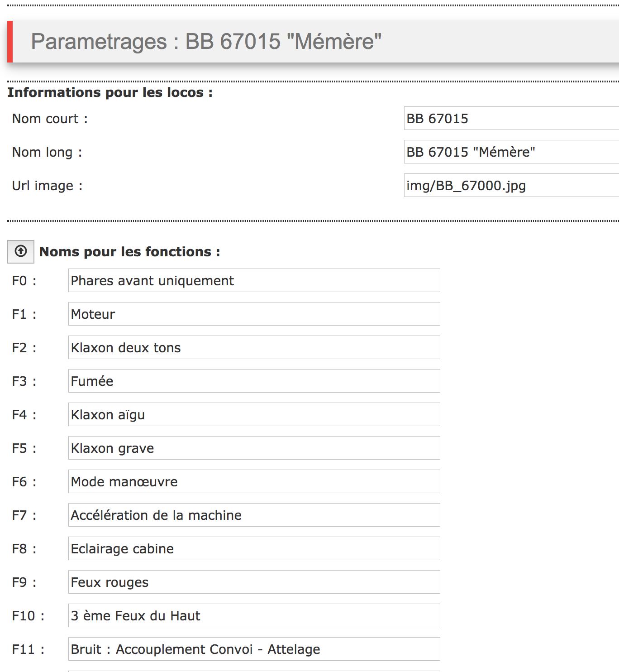
Task: Focus the Url image text field
Action: coord(511,185)
